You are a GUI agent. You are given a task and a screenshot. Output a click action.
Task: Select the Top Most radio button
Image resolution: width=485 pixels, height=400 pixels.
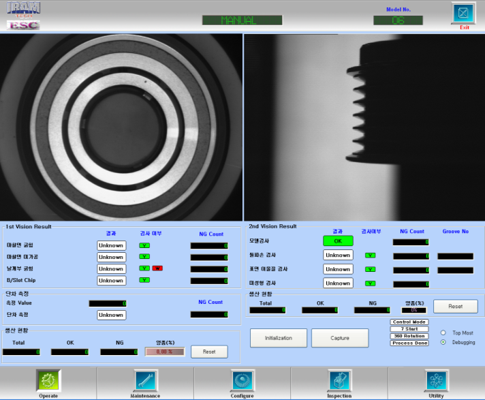443,333
